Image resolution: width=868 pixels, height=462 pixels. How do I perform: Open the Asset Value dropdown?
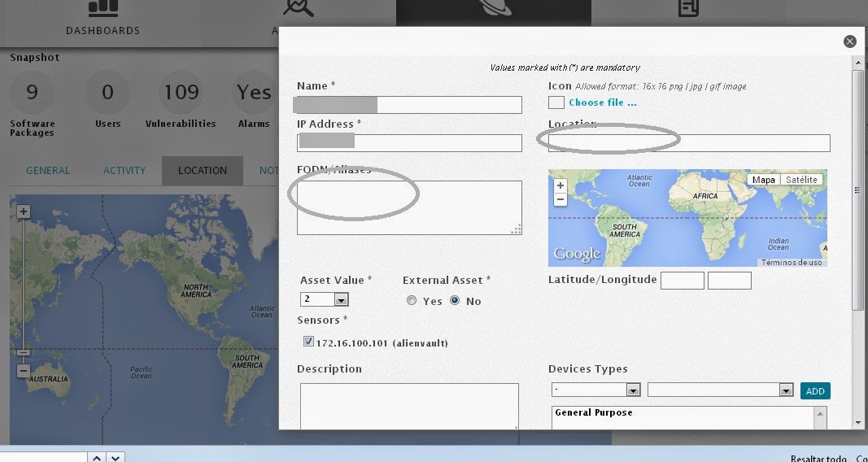[324, 299]
